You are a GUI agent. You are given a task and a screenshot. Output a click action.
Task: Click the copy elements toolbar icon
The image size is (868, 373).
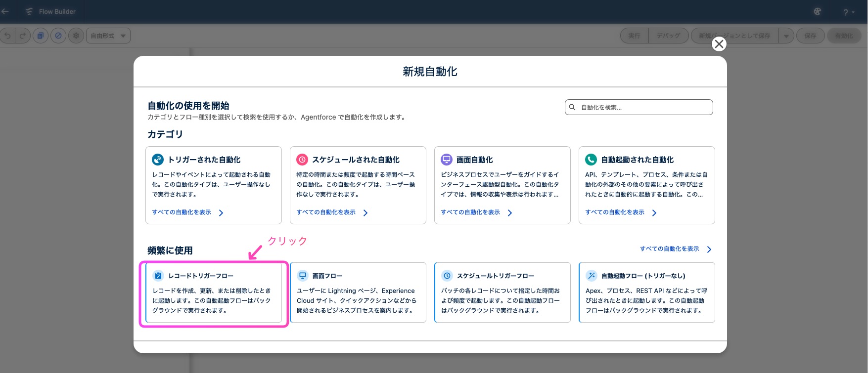pyautogui.click(x=41, y=36)
